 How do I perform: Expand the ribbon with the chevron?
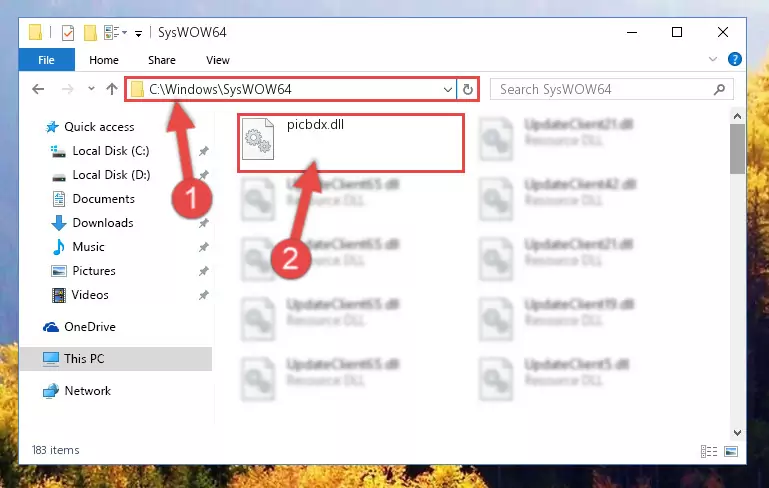click(713, 59)
